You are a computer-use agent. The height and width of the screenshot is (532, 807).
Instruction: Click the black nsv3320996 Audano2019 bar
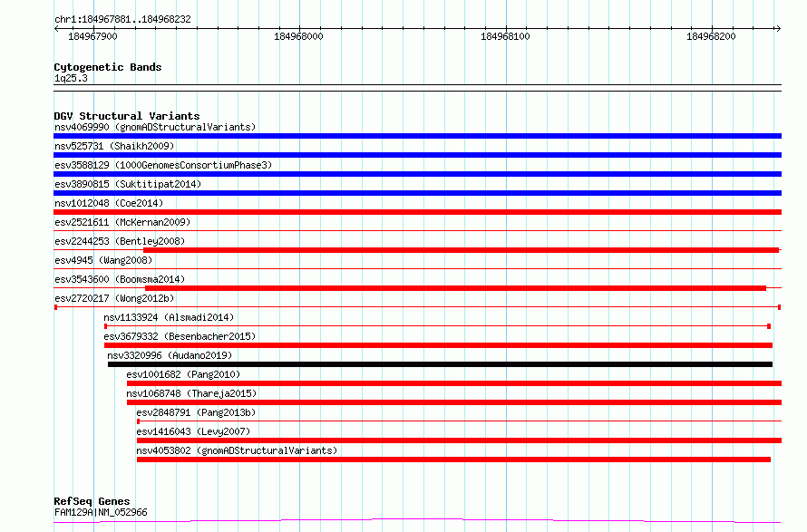(x=440, y=364)
